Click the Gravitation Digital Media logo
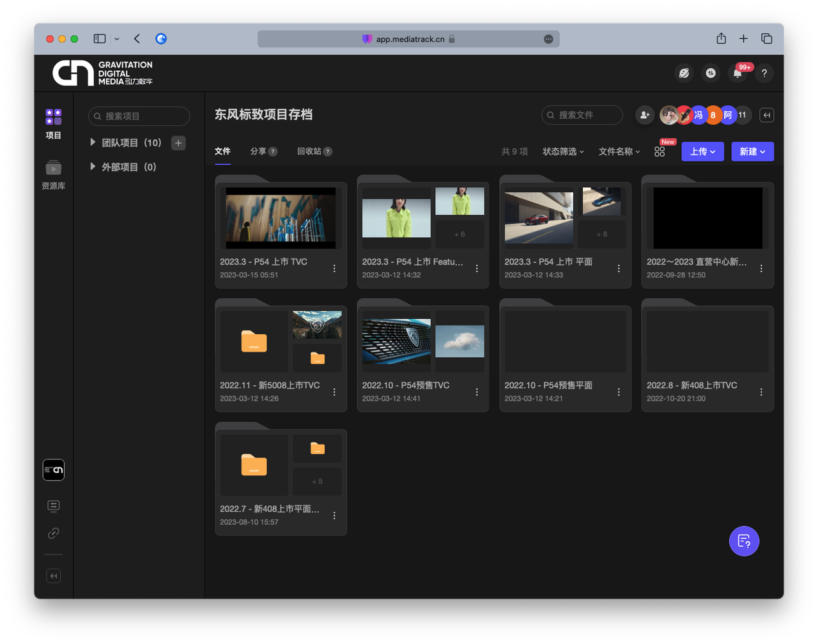 point(103,73)
